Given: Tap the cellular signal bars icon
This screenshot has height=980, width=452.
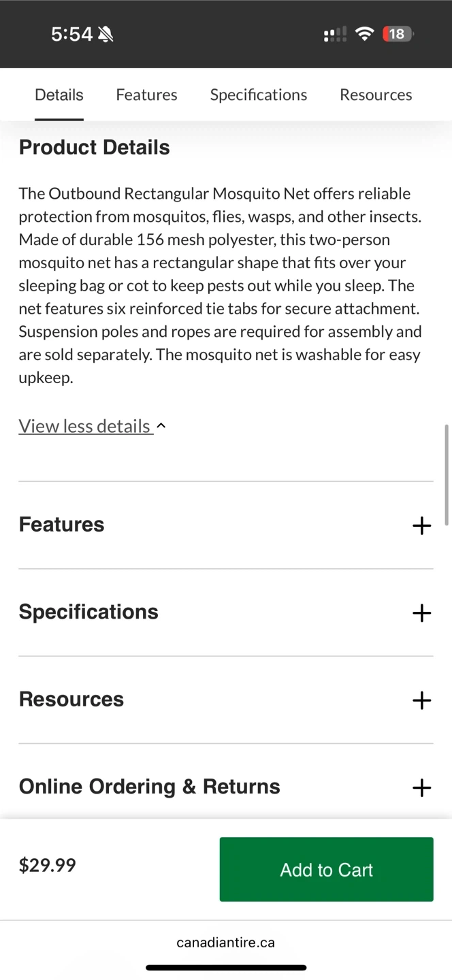Looking at the screenshot, I should [335, 34].
